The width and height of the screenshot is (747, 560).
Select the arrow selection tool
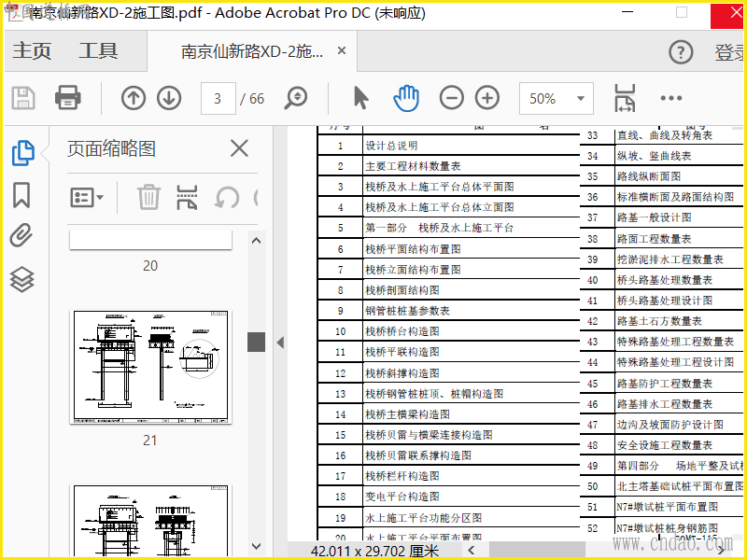pyautogui.click(x=361, y=98)
